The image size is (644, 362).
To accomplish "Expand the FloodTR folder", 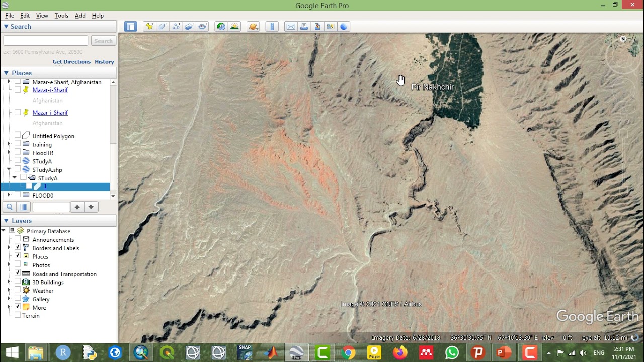I will 9,153.
